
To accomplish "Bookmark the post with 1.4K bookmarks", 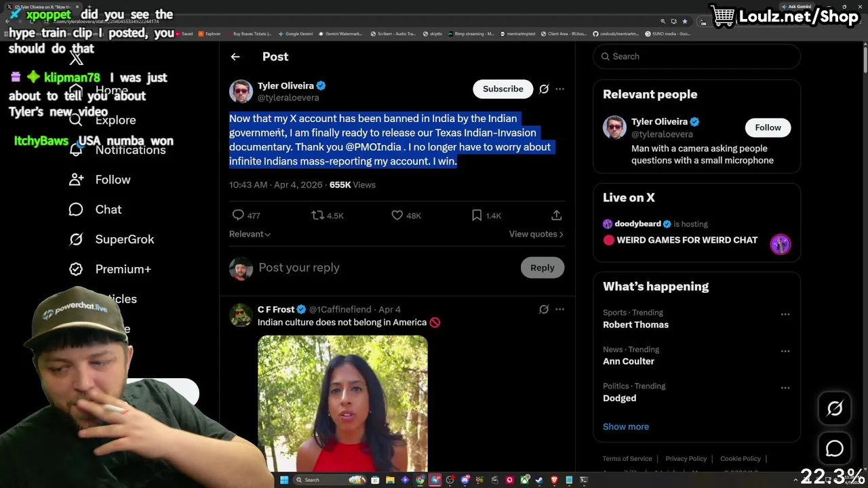I will [x=477, y=215].
